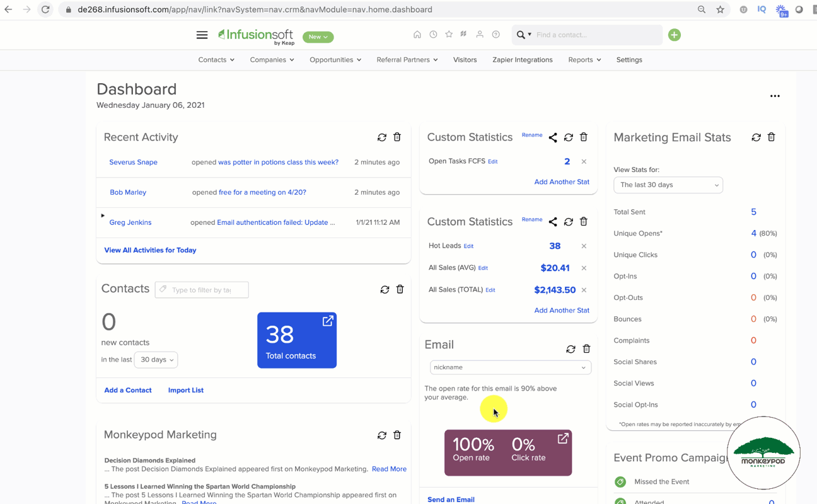Click the Import List link

click(185, 391)
